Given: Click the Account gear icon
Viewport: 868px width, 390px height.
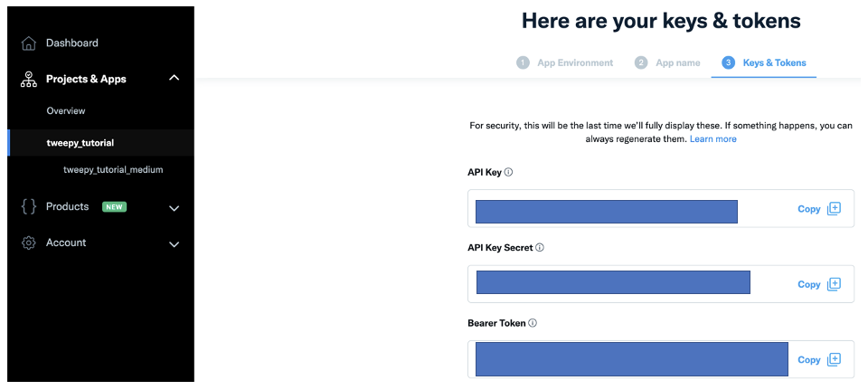Looking at the screenshot, I should click(x=29, y=243).
